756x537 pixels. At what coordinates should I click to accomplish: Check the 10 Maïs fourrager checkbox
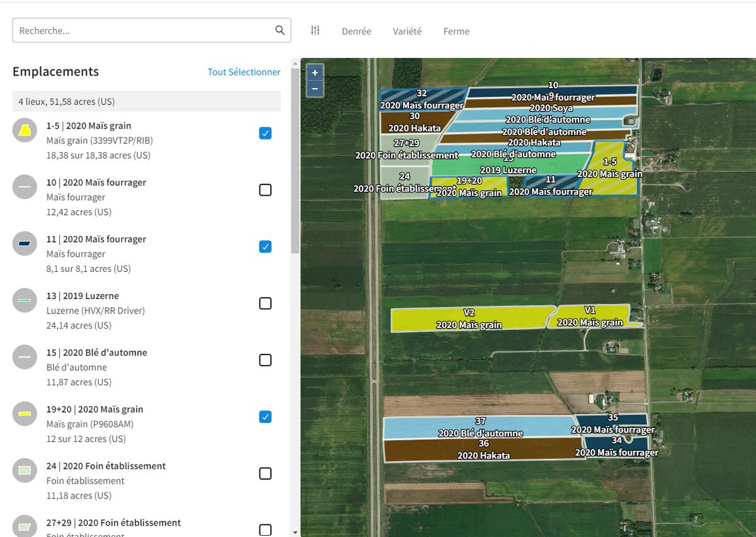[265, 189]
